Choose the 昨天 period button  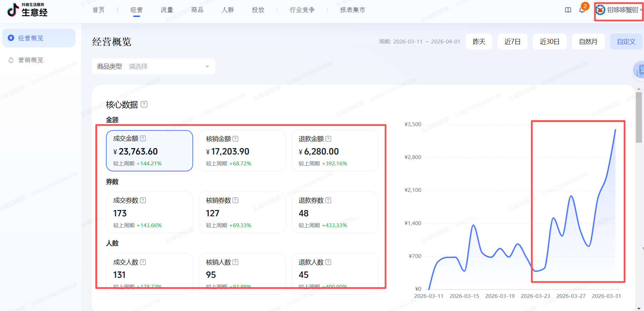[x=479, y=42]
